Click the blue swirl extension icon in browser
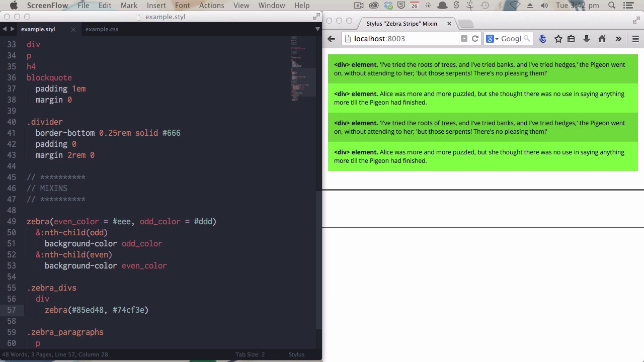Screen dimensions: 644x362 click(542, 39)
